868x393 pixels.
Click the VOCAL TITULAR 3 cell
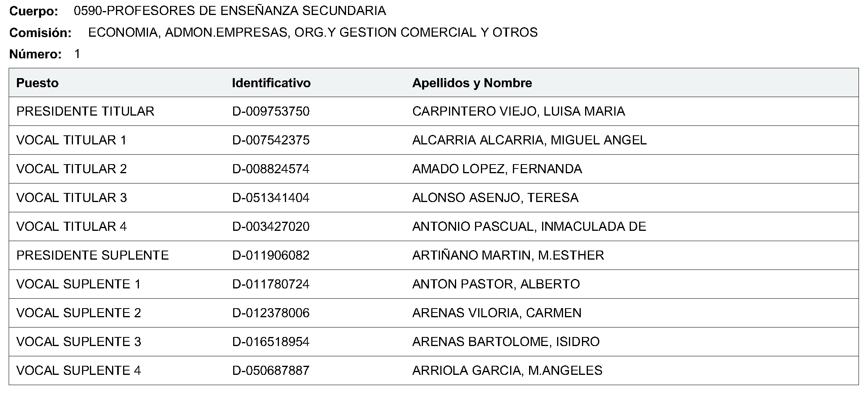[x=71, y=198]
